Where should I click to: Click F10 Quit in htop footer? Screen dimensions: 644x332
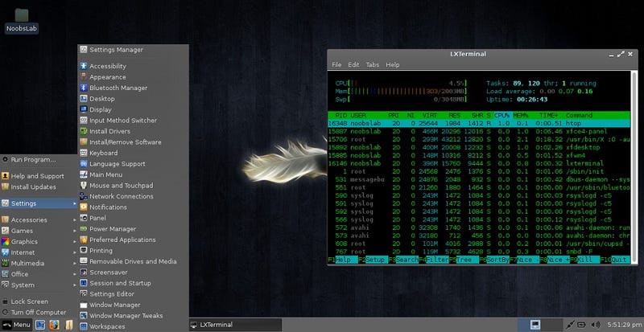point(615,260)
